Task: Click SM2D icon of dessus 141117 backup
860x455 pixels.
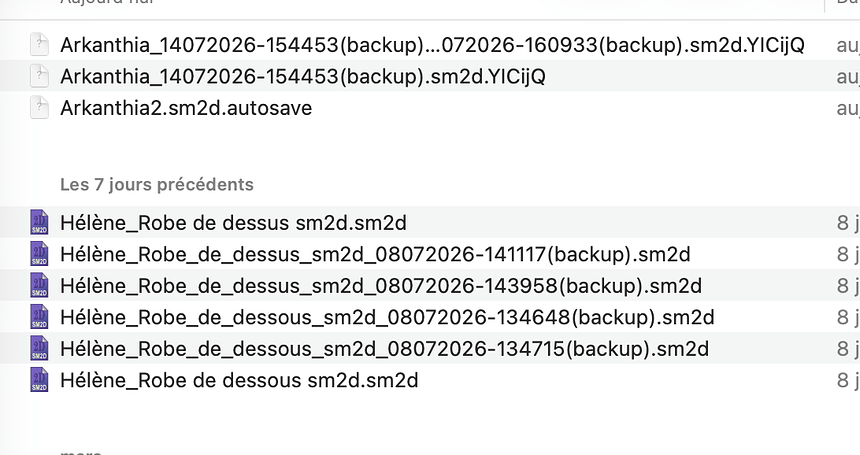Action: pyautogui.click(x=39, y=254)
